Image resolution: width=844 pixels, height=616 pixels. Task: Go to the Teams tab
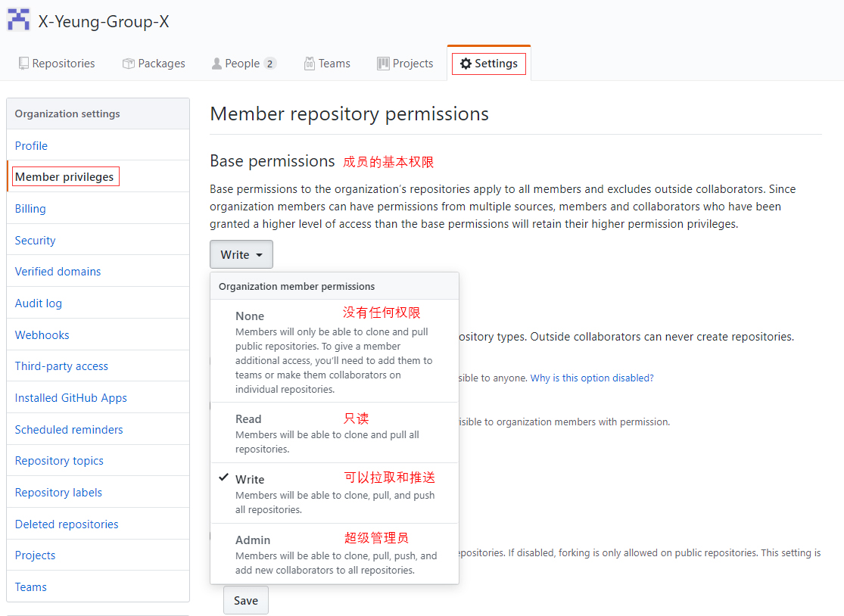[x=327, y=64]
